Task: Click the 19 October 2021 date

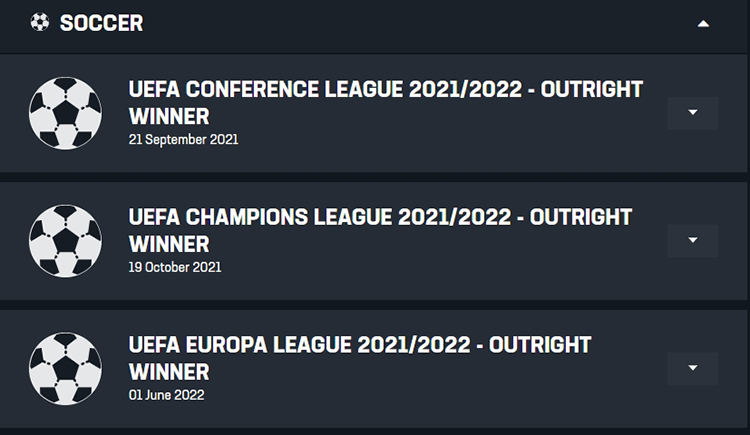Action: point(175,267)
